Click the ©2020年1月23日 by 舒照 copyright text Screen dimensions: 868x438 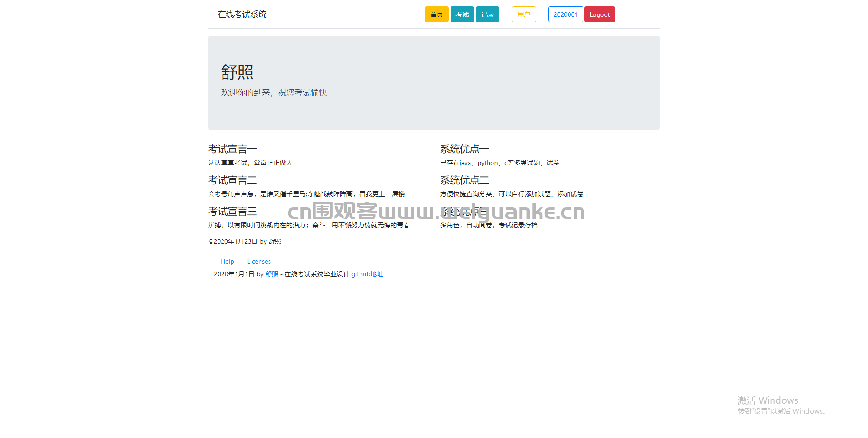click(245, 241)
